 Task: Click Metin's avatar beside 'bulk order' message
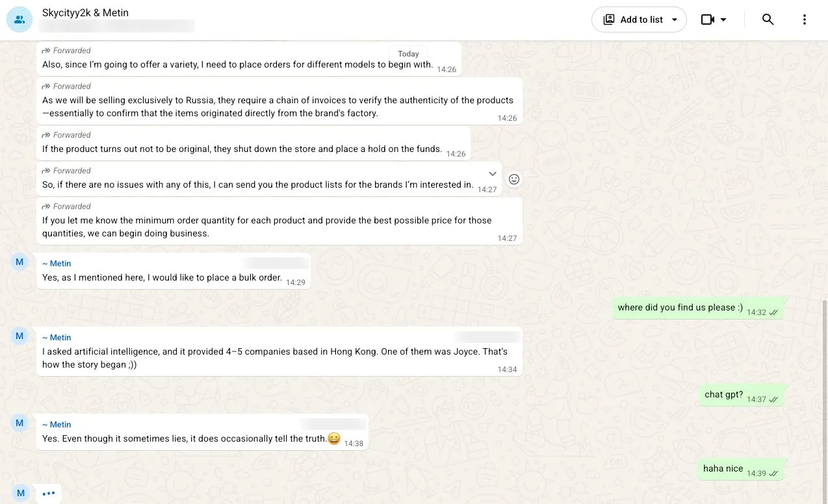pos(19,262)
